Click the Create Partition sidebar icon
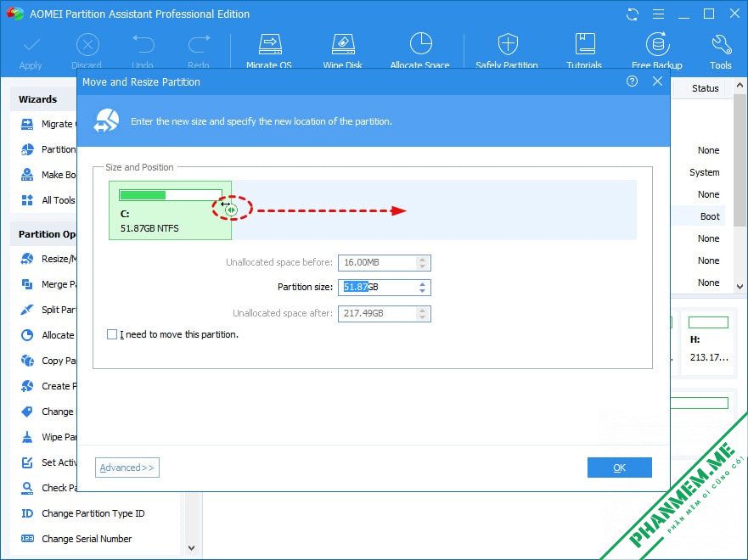 27,386
